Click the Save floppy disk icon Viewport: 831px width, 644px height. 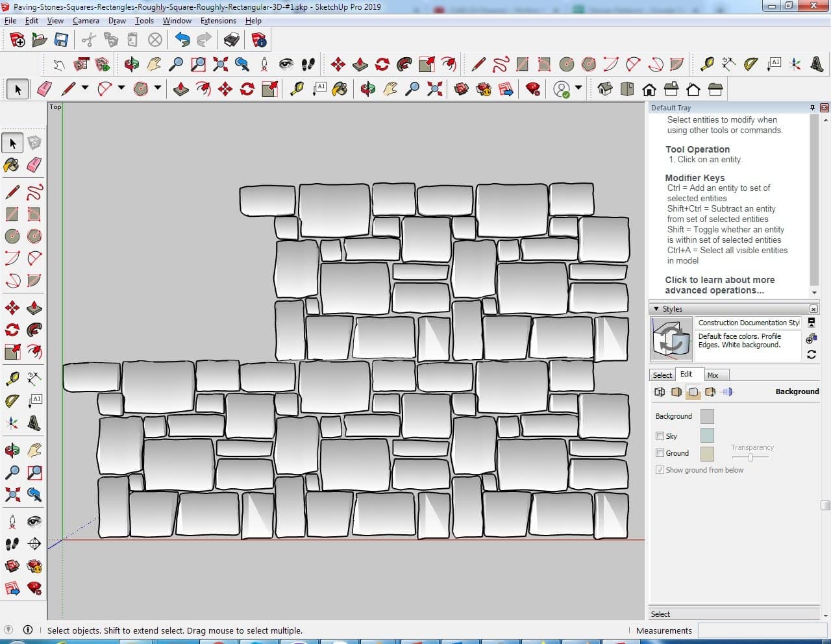pos(61,40)
